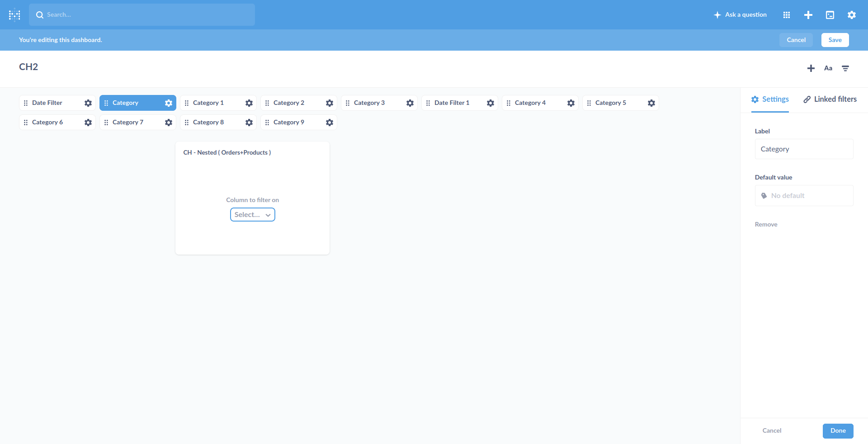Click Done in the filter sidebar
This screenshot has height=444, width=868.
point(838,430)
